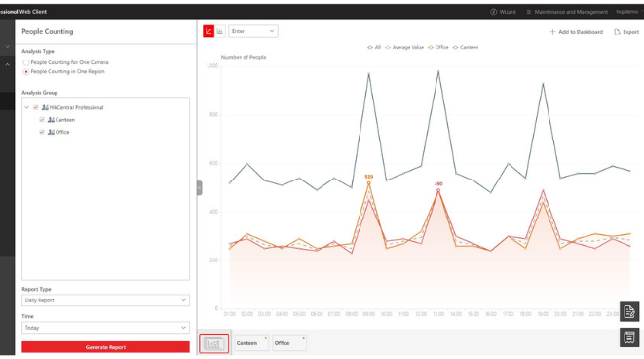Toggle the Average Value legend series
This screenshot has height=359, width=644.
pos(404,47)
